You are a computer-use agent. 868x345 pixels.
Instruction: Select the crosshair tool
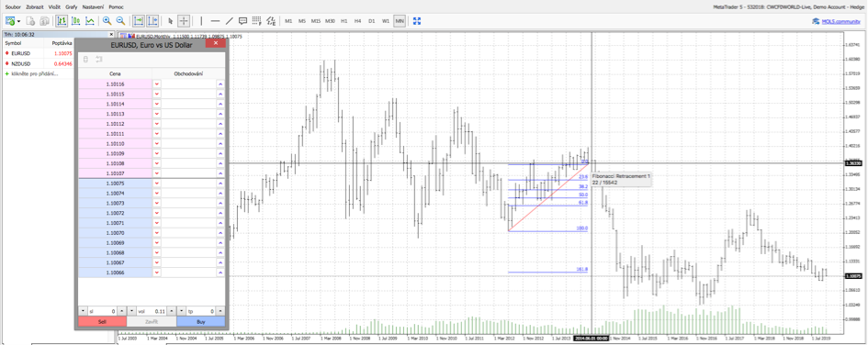(x=184, y=21)
